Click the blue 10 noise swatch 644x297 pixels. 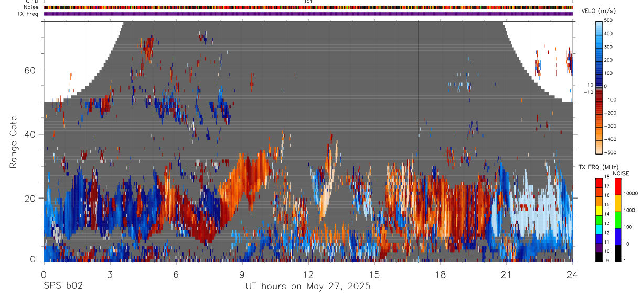[618, 237]
